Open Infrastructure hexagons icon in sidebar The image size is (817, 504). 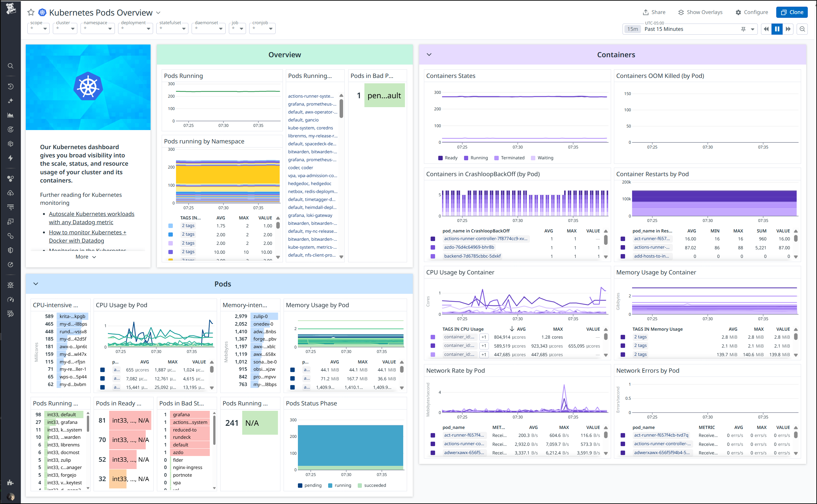11,179
